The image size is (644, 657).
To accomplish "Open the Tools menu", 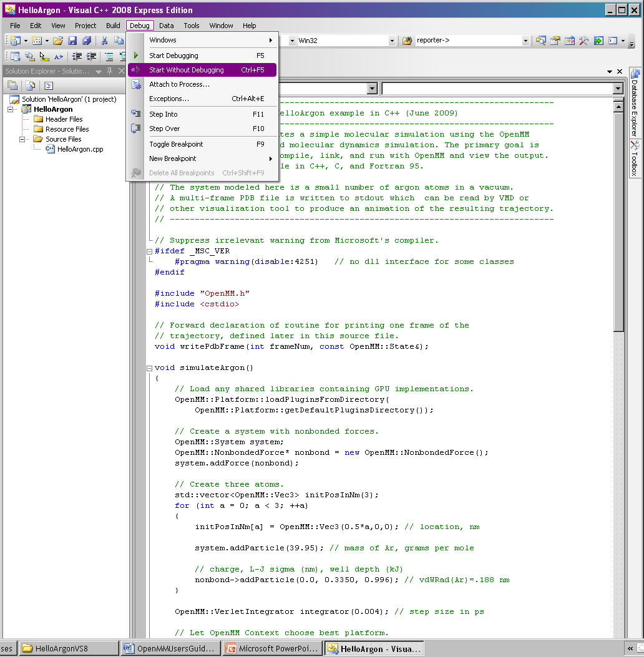I will pyautogui.click(x=192, y=26).
